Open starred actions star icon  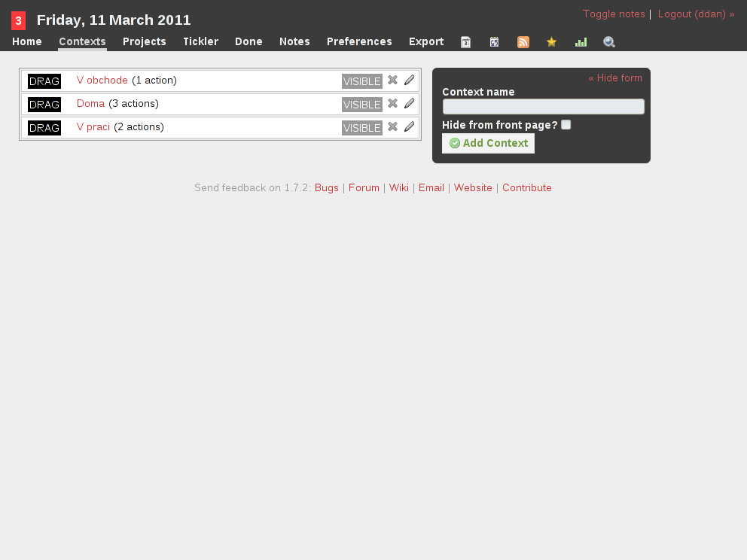click(552, 42)
